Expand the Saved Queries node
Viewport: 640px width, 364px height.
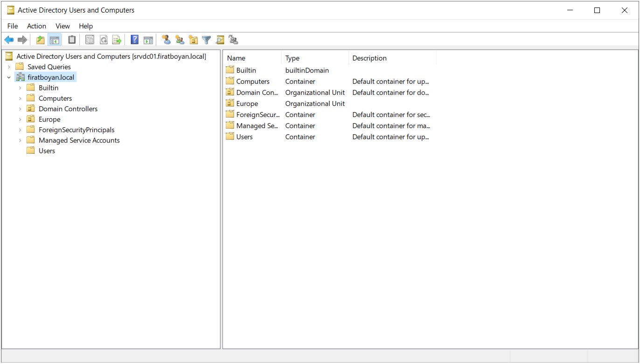(x=9, y=67)
